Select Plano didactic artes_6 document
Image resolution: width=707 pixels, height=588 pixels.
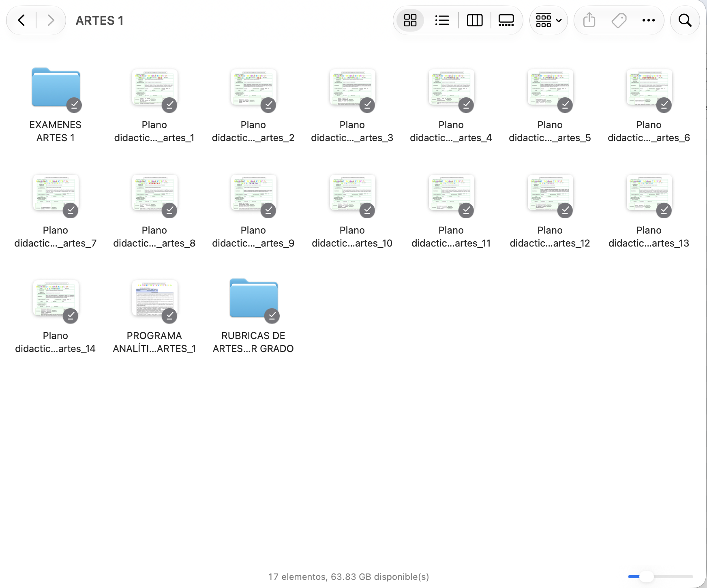(x=649, y=88)
